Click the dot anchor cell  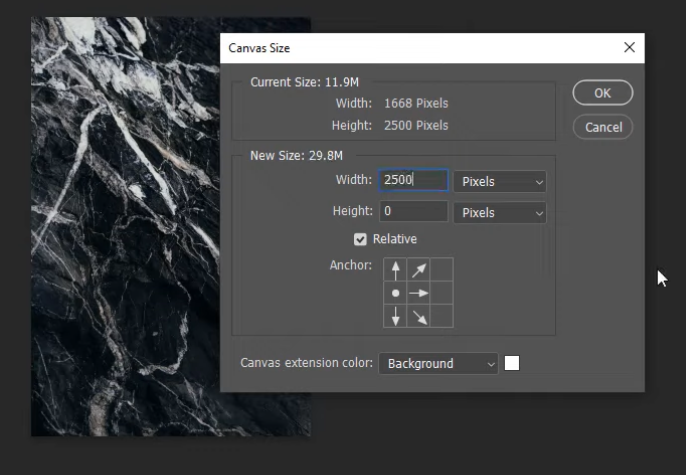(x=396, y=293)
